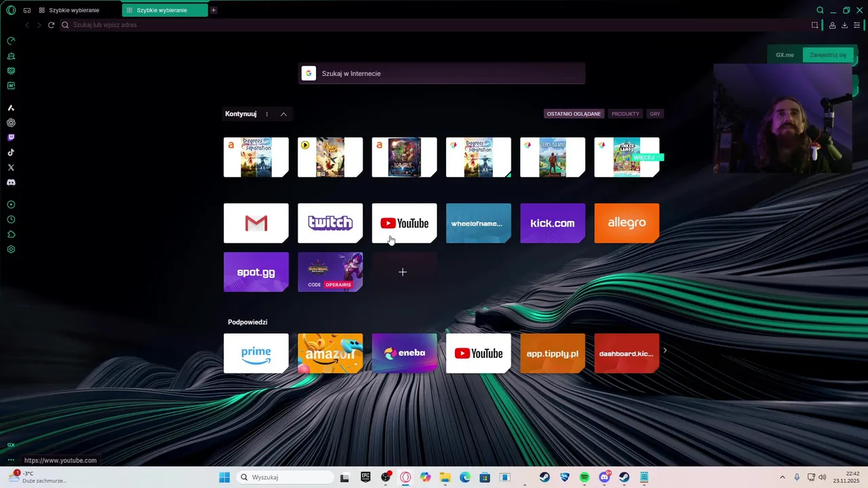
Task: Open Extensions cube icon in sidebar
Action: click(11, 235)
